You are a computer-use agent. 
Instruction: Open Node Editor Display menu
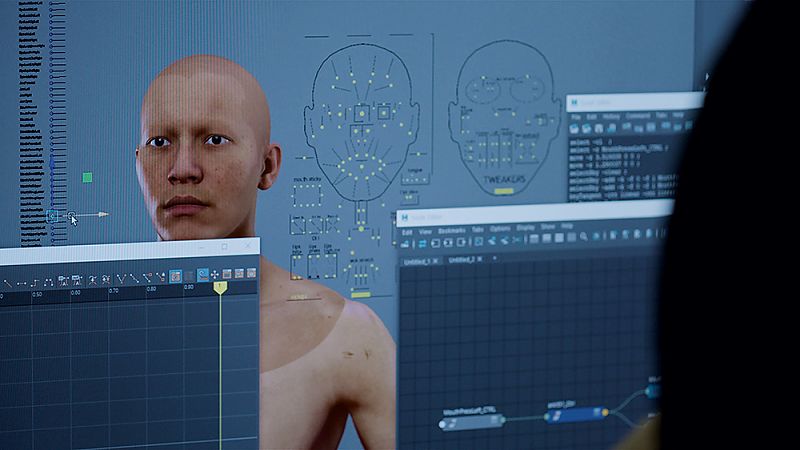tap(526, 228)
